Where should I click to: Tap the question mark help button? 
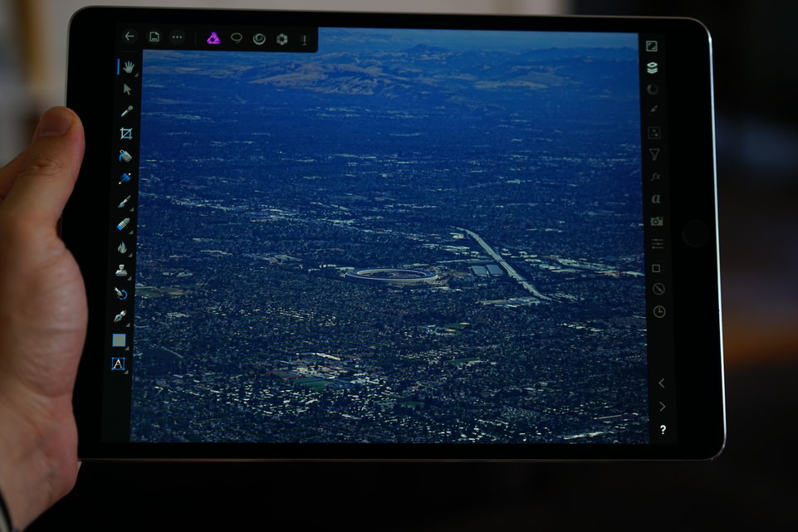663,430
